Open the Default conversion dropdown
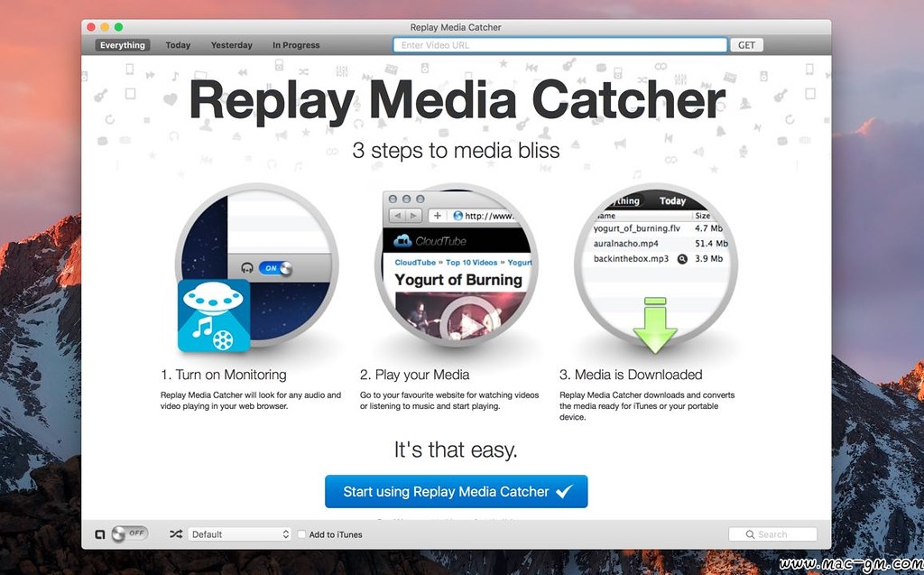The height and width of the screenshot is (575, 924). click(240, 534)
